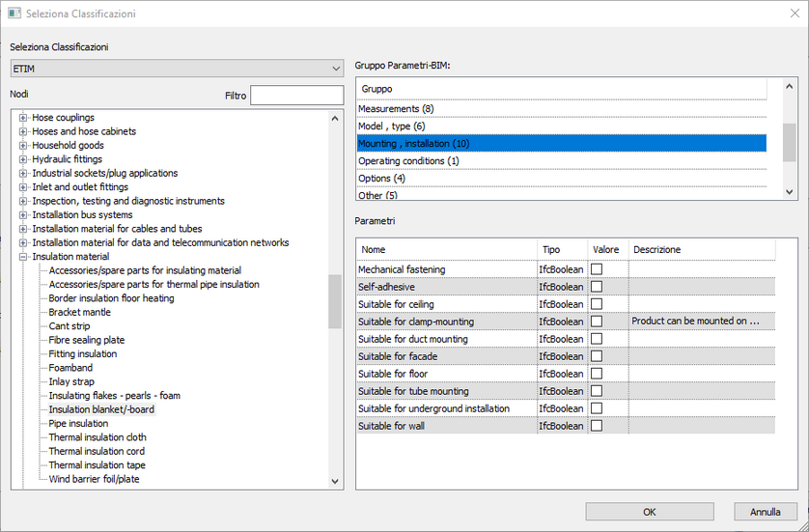Select Wind barrier foil/plate item

pyautogui.click(x=94, y=479)
